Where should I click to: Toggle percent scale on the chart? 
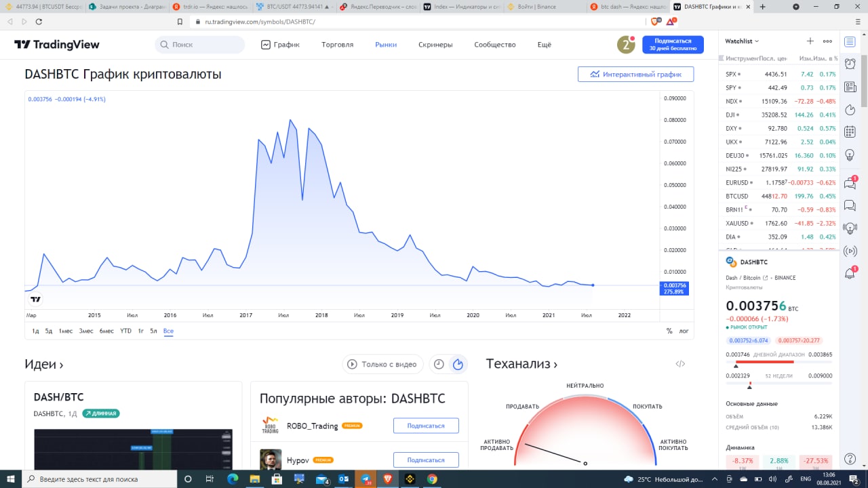pos(669,331)
